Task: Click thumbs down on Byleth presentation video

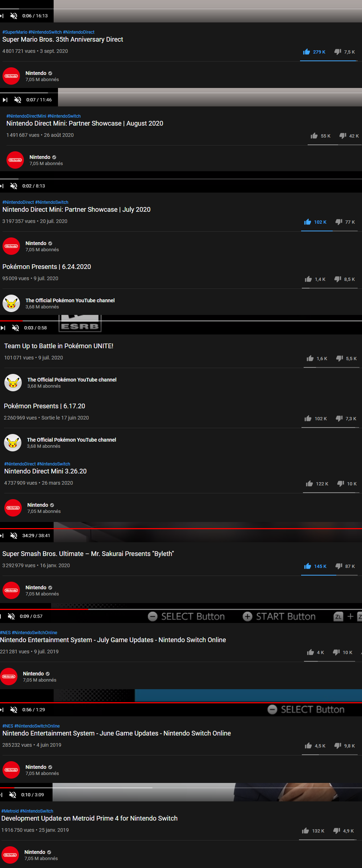Action: tap(339, 566)
